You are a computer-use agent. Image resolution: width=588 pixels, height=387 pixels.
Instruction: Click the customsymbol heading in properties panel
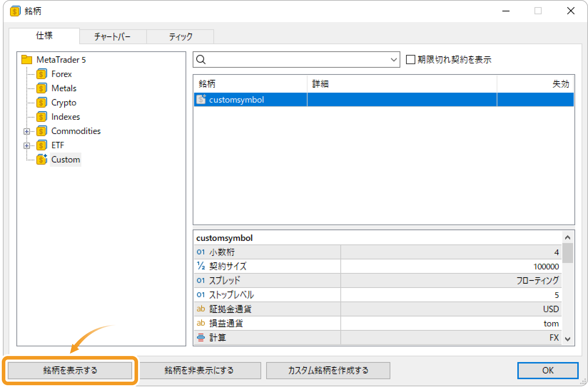pyautogui.click(x=224, y=238)
